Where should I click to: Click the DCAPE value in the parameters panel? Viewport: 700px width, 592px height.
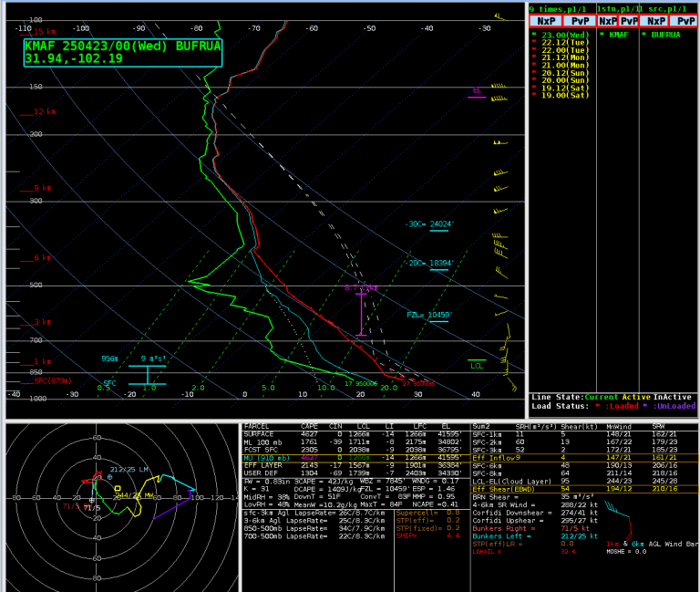coord(326,489)
